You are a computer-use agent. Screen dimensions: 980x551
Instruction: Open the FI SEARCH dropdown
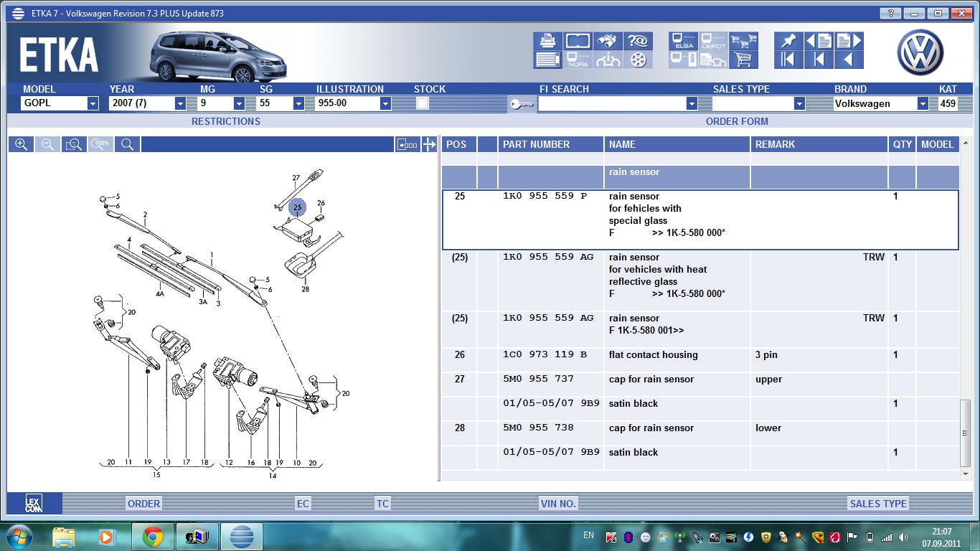coord(692,103)
